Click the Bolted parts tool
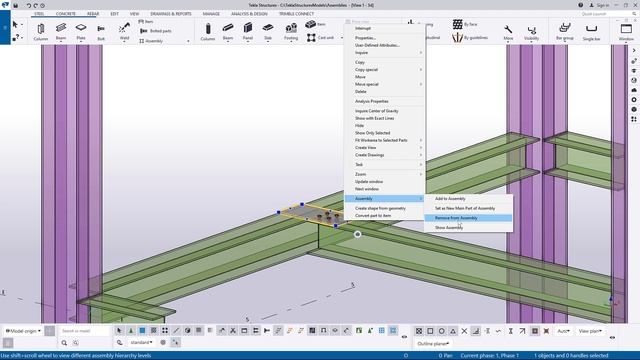This screenshot has width=640, height=360. point(156,31)
